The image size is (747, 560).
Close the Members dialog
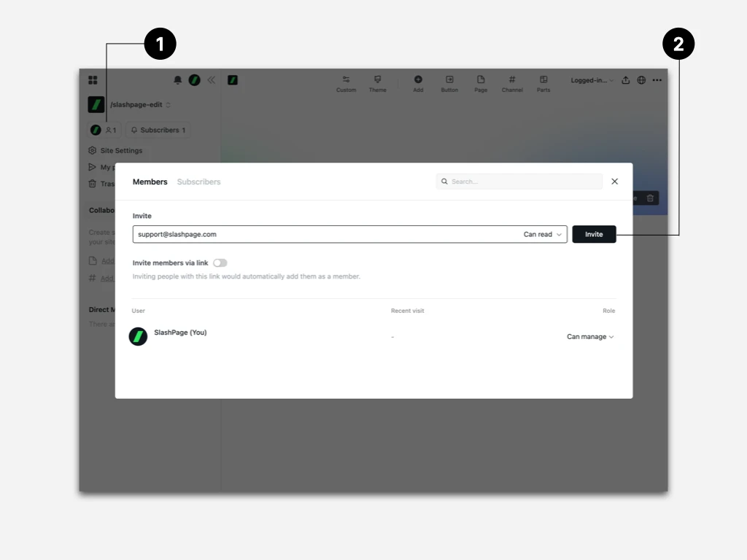[614, 182]
